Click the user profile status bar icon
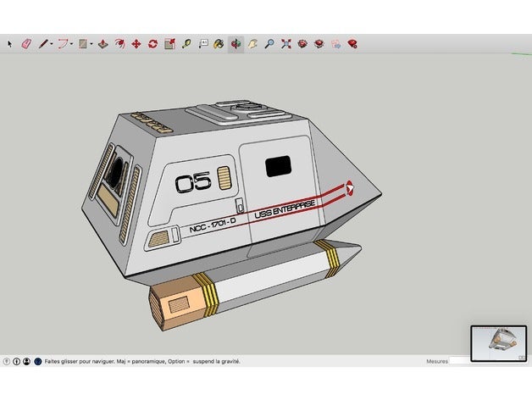The height and width of the screenshot is (400, 532). tap(27, 362)
